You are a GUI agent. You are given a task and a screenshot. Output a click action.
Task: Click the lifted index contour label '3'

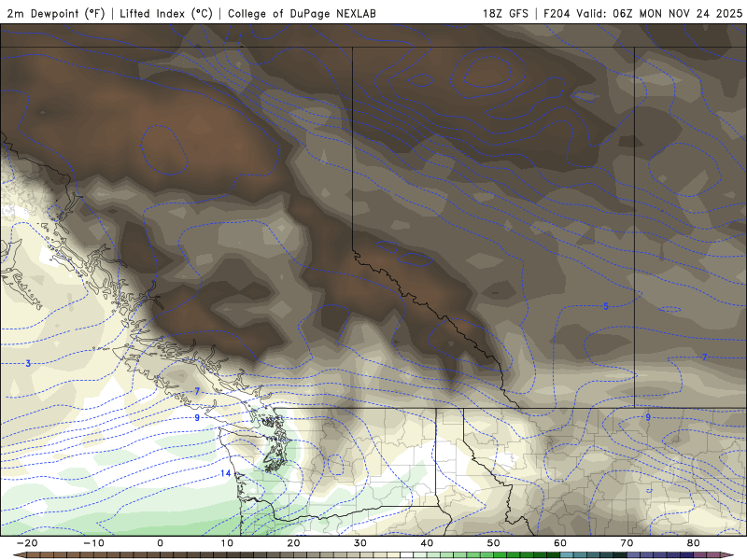28,363
